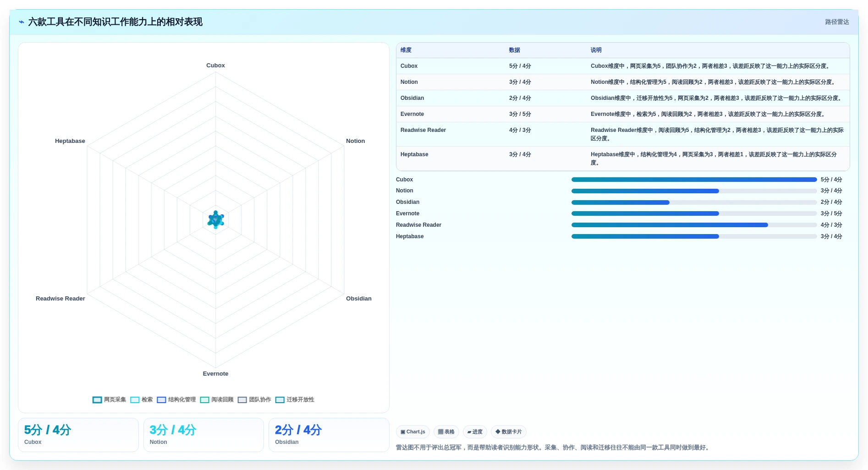Image resolution: width=868 pixels, height=470 pixels.
Task: Click the 数据卡片 tag chip
Action: (509, 432)
